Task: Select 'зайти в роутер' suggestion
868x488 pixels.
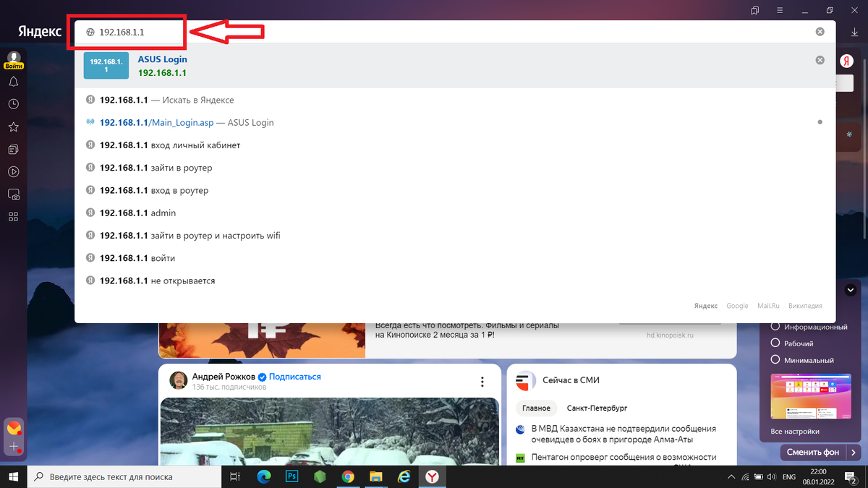Action: [455, 168]
